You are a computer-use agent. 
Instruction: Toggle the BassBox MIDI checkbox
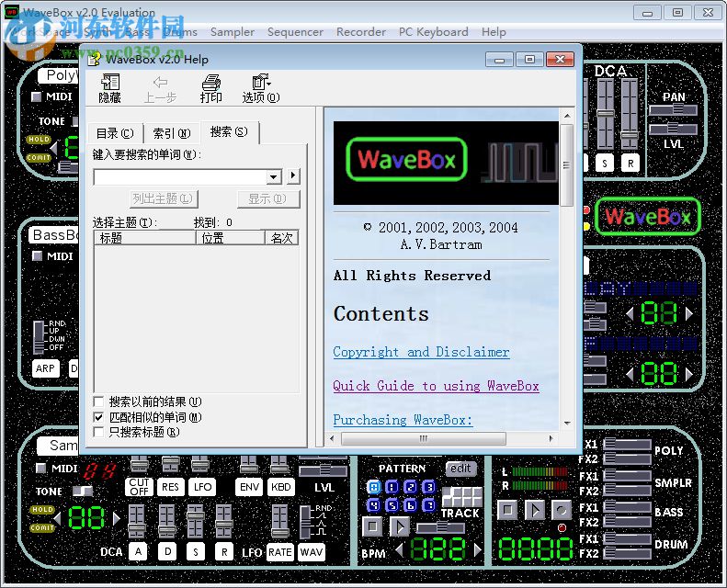coord(37,255)
